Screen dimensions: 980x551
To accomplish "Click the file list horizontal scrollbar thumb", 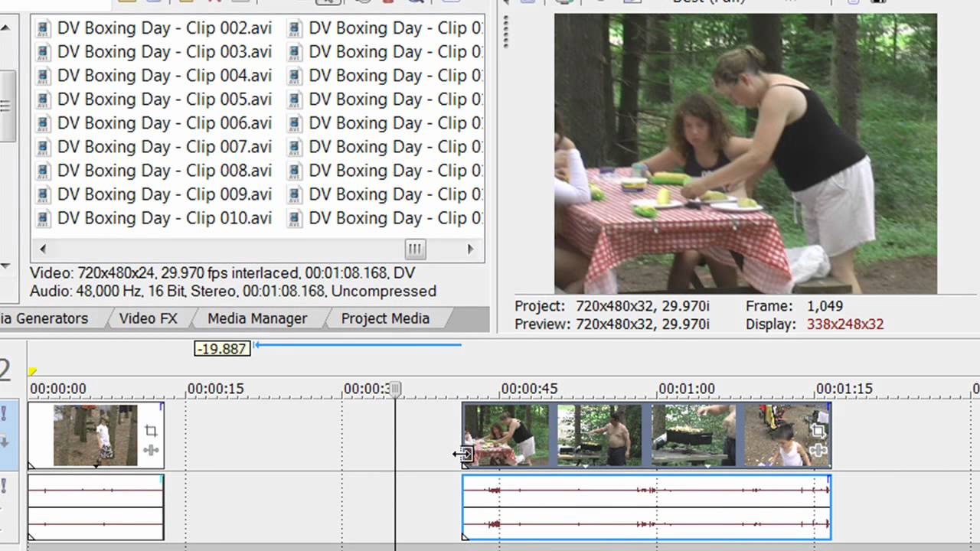I will [x=415, y=249].
